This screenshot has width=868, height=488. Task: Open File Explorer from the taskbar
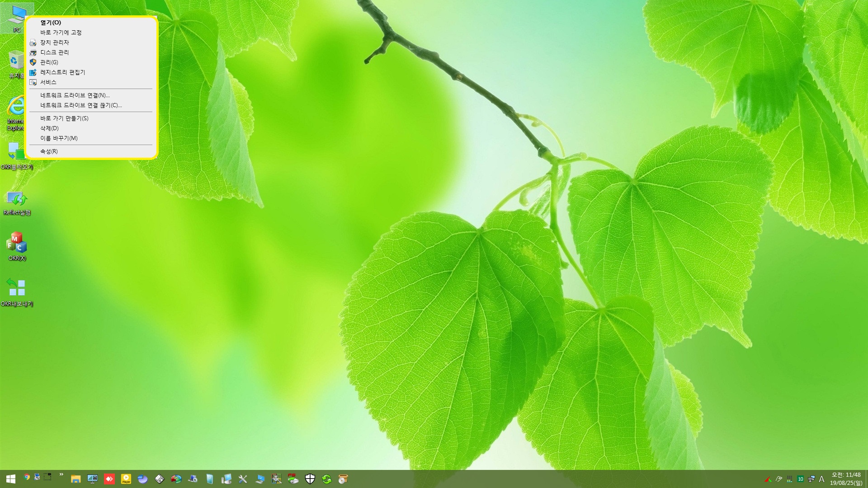click(75, 479)
